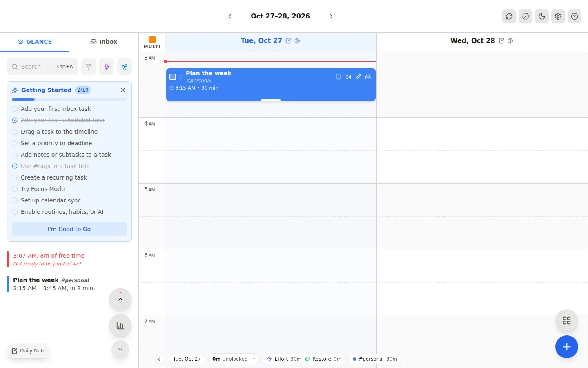Mark 'Plan the week' task complete checkbox
This screenshot has width=588, height=368.
pyautogui.click(x=173, y=77)
